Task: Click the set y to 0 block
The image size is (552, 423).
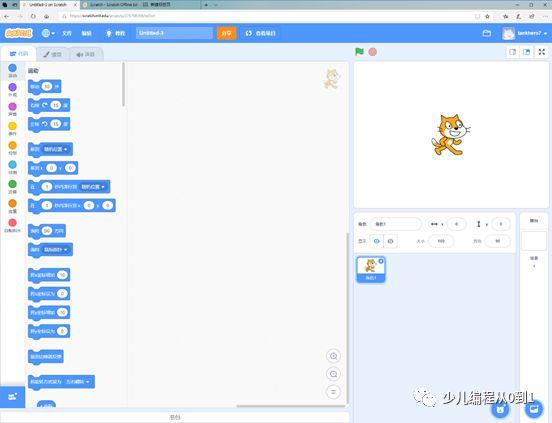Action: click(x=49, y=331)
